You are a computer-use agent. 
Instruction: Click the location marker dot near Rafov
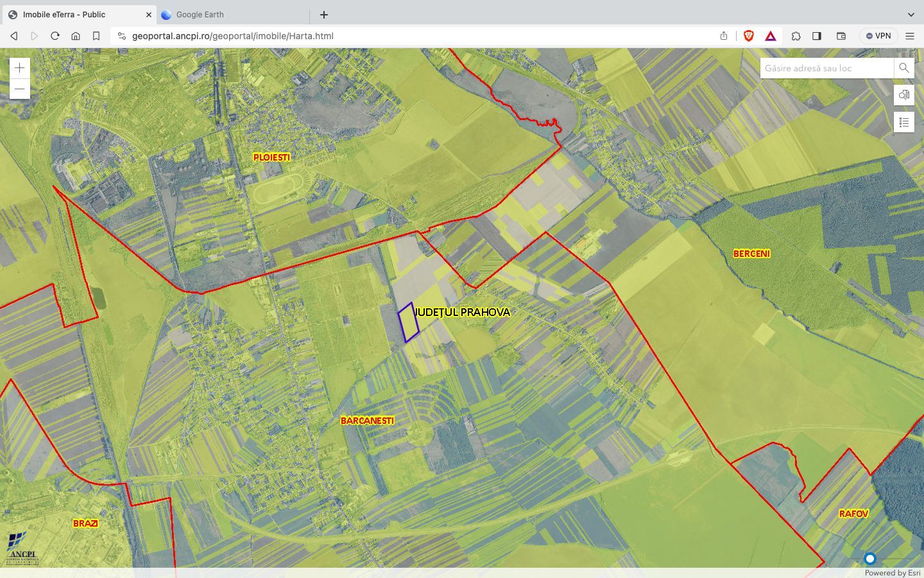(870, 559)
